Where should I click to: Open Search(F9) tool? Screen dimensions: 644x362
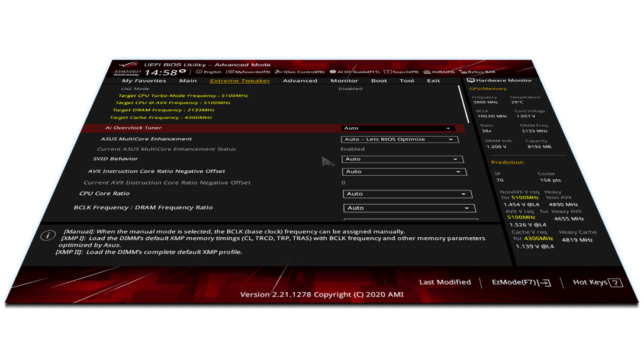[x=401, y=72]
